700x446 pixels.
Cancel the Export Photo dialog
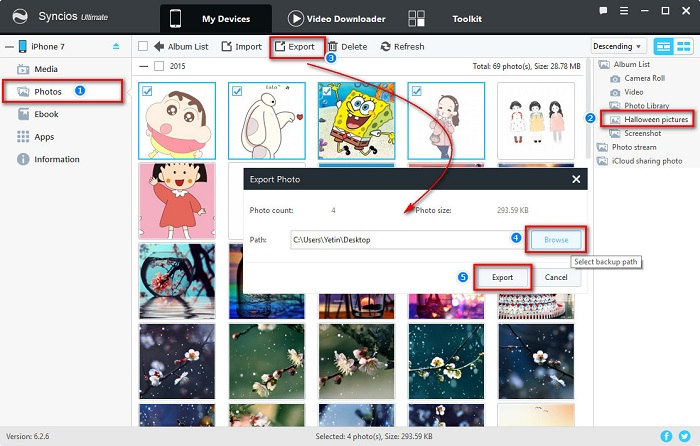pyautogui.click(x=556, y=277)
